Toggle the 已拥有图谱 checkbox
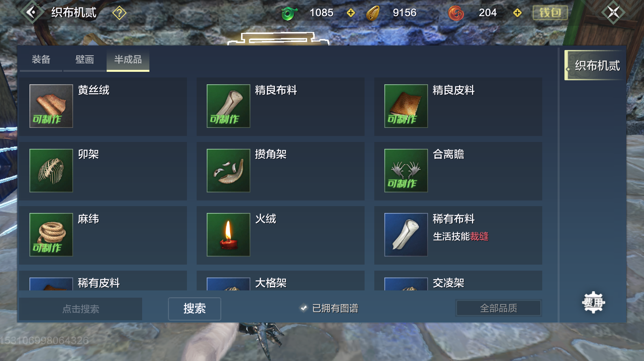 [304, 308]
